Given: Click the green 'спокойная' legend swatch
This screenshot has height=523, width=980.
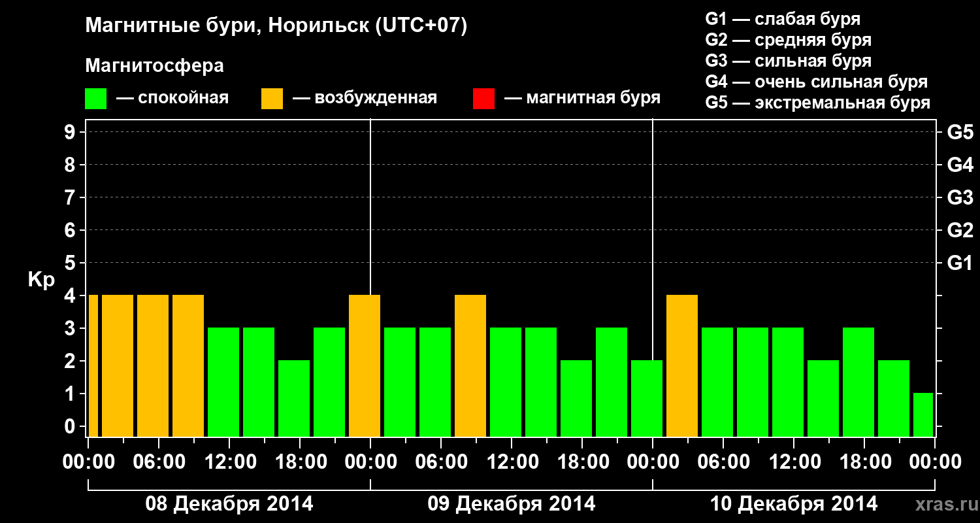Looking at the screenshot, I should click(x=96, y=99).
